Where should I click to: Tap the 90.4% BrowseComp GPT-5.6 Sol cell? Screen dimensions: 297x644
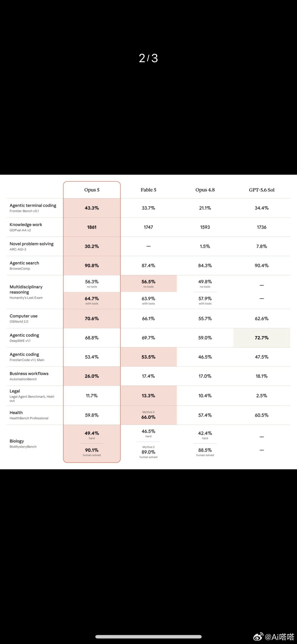[262, 266]
